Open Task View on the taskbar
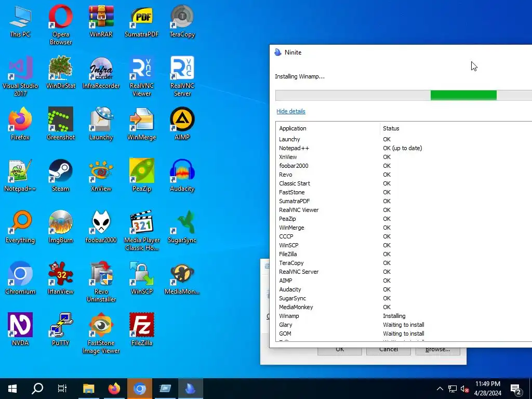532x399 pixels. point(62,389)
